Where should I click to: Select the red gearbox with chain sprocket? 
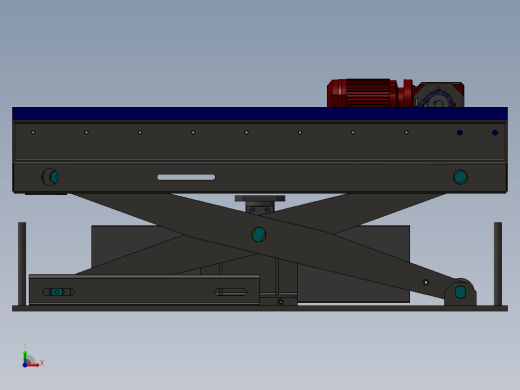point(439,95)
